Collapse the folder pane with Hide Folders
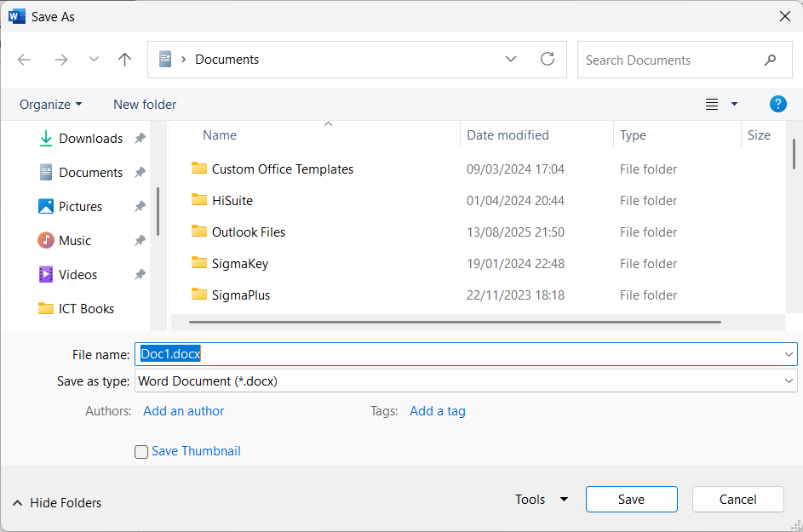The image size is (803, 532). point(57,503)
